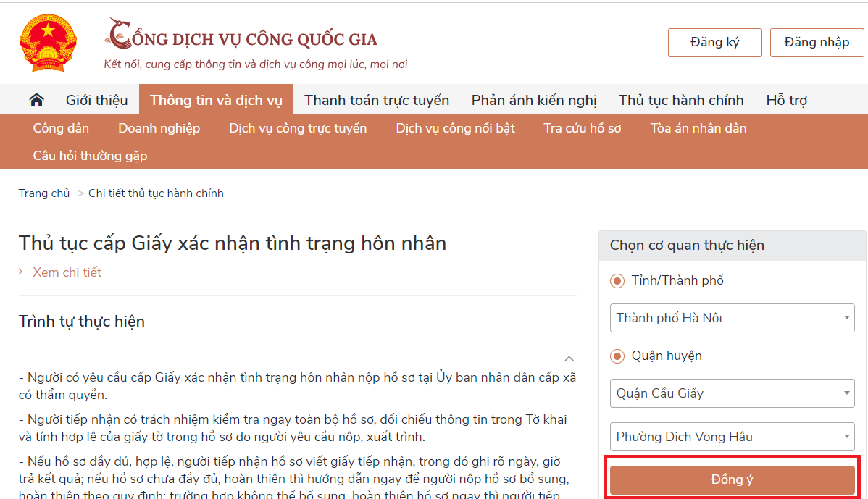This screenshot has height=499, width=868.
Task: Open the Thanh toán trực tuyến menu
Action: [x=377, y=100]
